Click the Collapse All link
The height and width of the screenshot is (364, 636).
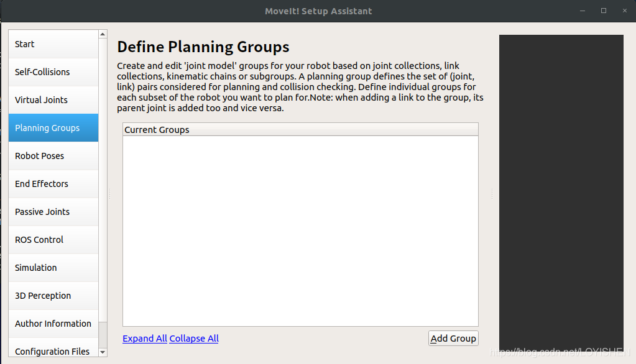[194, 339]
